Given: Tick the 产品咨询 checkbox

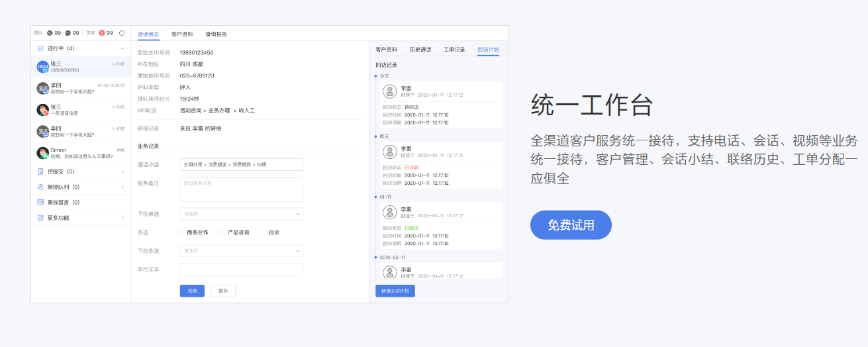Looking at the screenshot, I should tap(223, 232).
